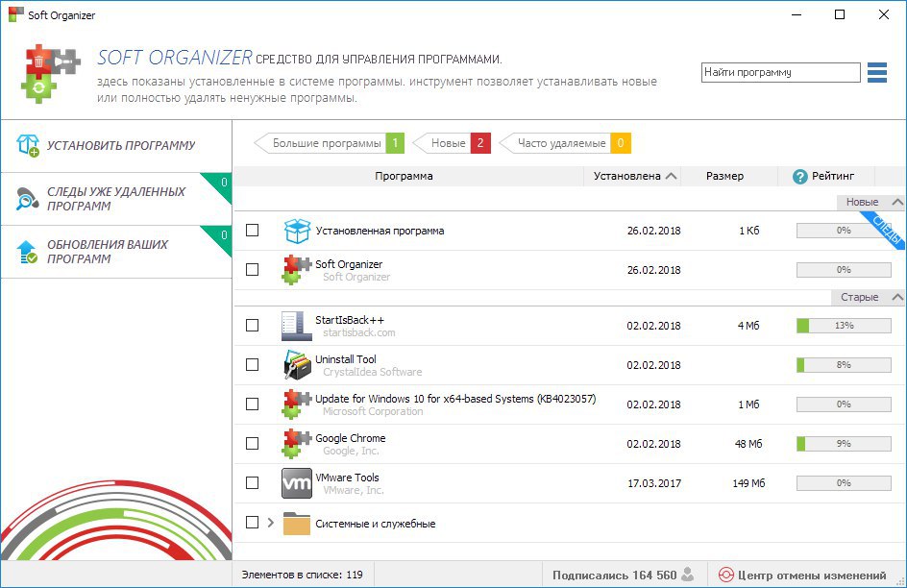Open СЛЕДЫ УЖЕ УДАЛЕННЫХ ПРОГРАММ text label
Image resolution: width=907 pixels, height=588 pixels.
pos(116,199)
